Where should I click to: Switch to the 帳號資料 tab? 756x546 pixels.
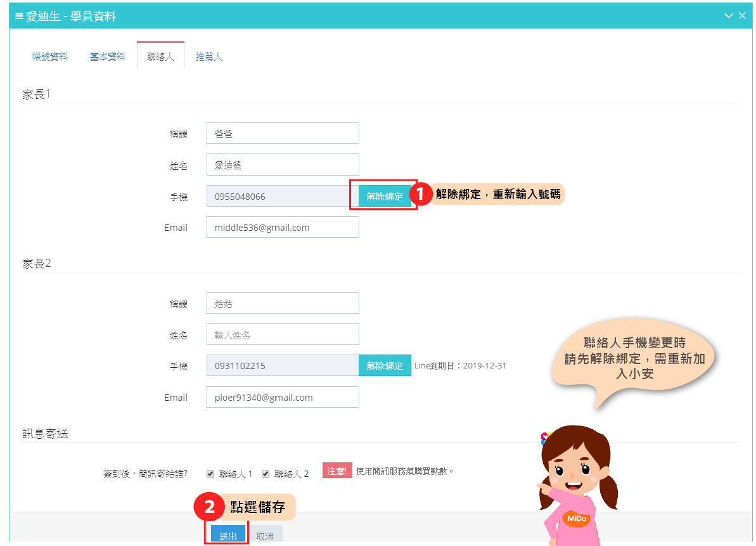tap(50, 56)
